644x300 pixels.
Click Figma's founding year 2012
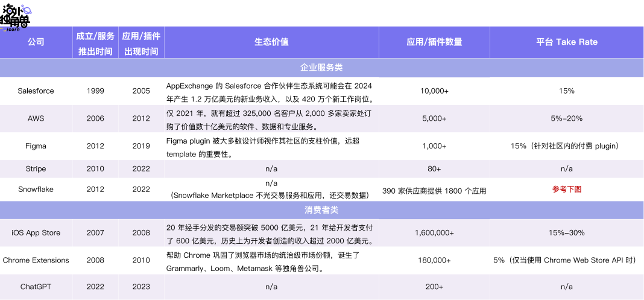pyautogui.click(x=95, y=146)
